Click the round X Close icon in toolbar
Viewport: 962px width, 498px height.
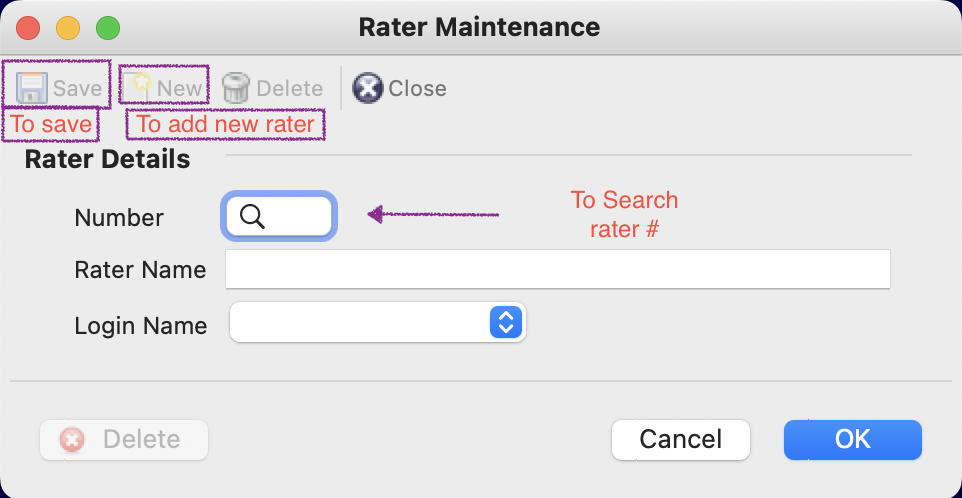click(x=367, y=88)
